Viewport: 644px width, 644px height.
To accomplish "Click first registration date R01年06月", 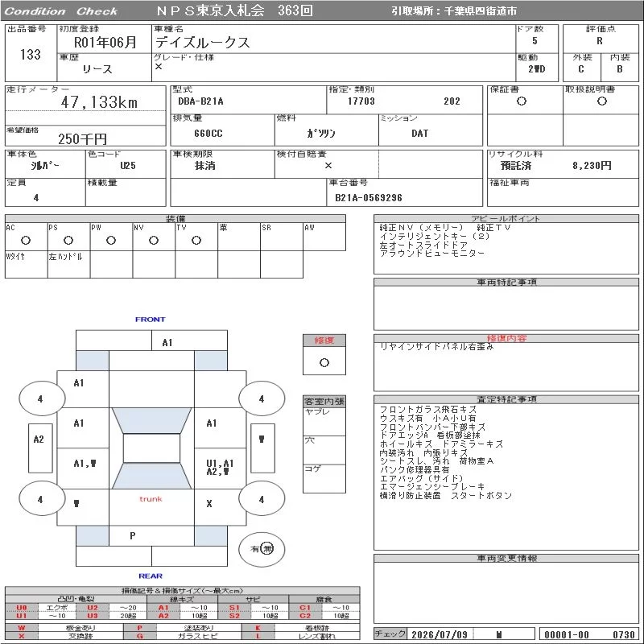I will coord(105,42).
